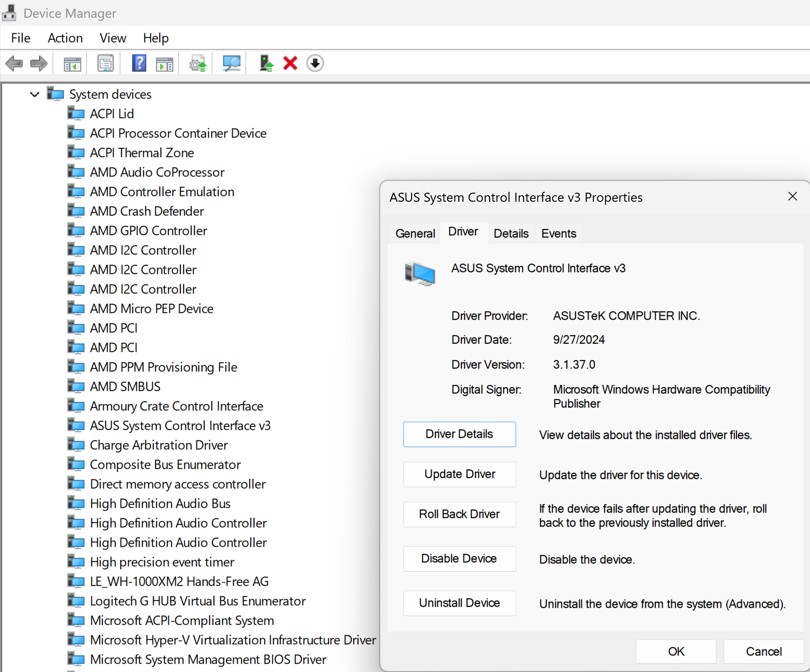Click the Back arrow toolbar icon

(x=14, y=64)
